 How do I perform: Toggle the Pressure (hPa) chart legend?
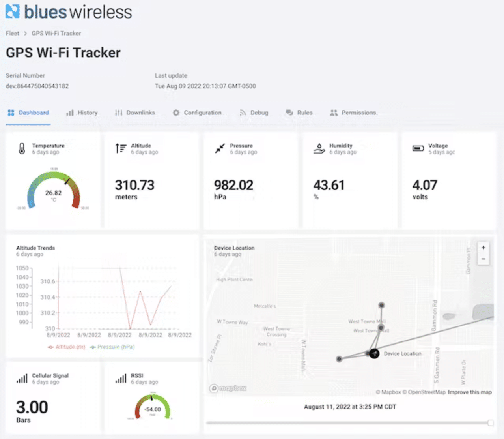[112, 347]
